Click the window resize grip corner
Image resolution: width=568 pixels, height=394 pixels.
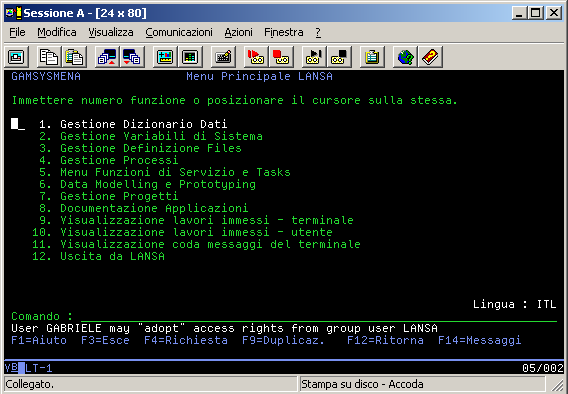coord(557,385)
